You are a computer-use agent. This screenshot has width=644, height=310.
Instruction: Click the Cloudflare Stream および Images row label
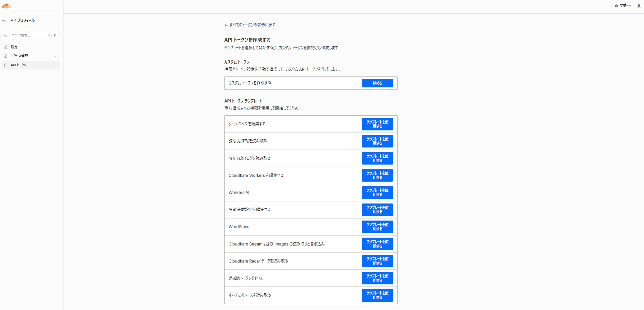(276, 244)
